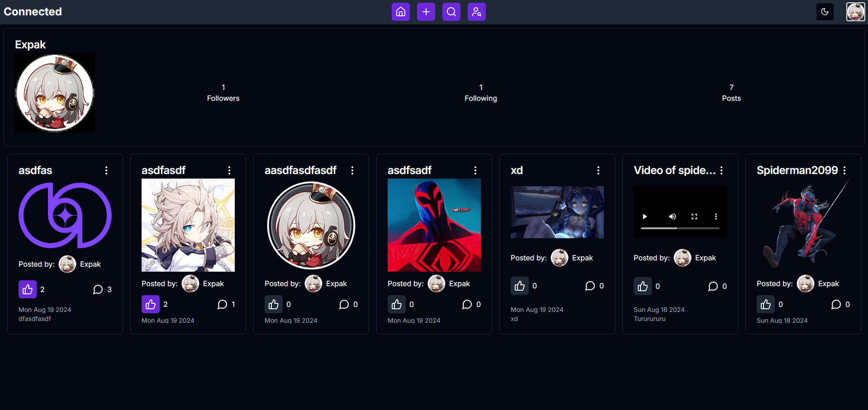The image size is (868, 410).
Task: Open comments on asdfas post
Action: [98, 289]
